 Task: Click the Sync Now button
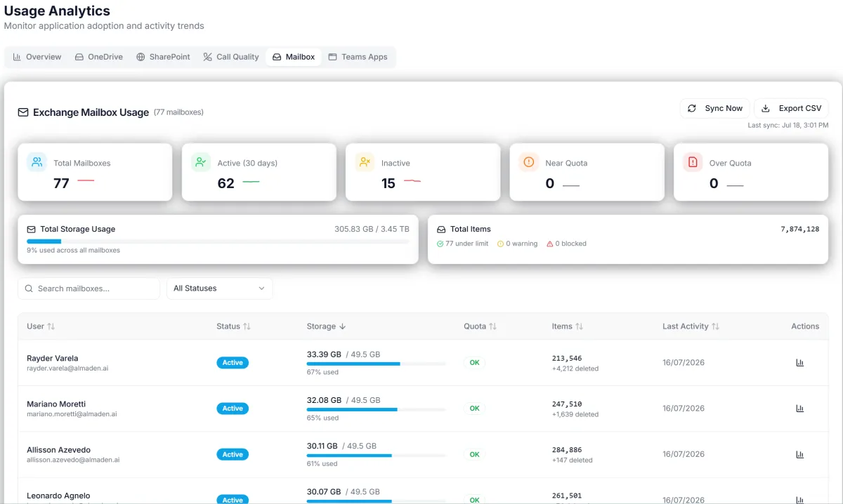point(715,108)
